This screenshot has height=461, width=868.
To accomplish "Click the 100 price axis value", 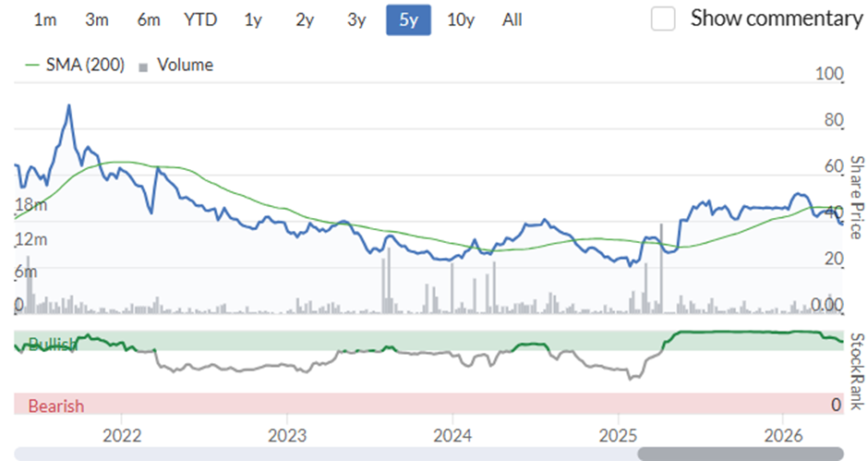I will point(829,74).
